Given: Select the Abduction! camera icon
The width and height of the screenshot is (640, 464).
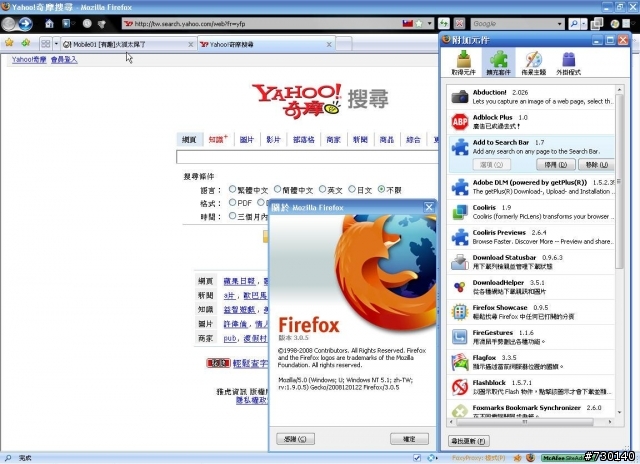Looking at the screenshot, I should tap(460, 97).
